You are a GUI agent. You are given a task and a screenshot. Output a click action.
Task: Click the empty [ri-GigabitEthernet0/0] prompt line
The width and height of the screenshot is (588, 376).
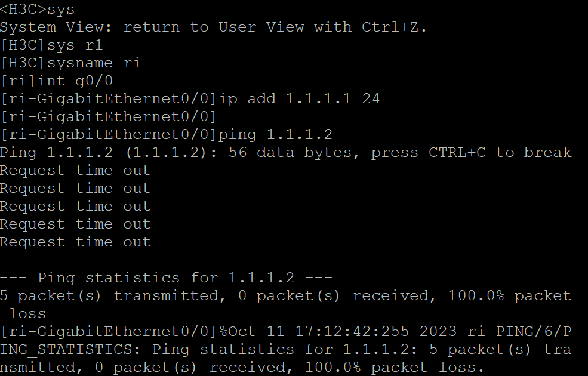click(x=108, y=117)
